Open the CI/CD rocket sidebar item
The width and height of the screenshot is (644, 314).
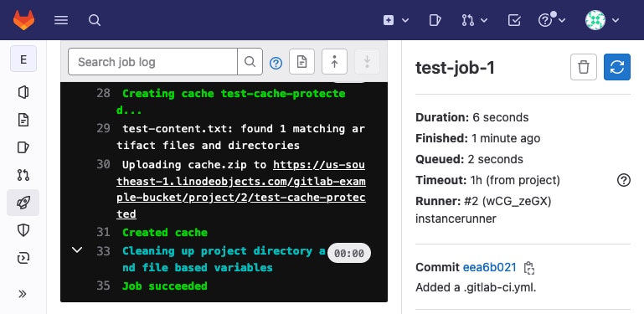pyautogui.click(x=23, y=203)
